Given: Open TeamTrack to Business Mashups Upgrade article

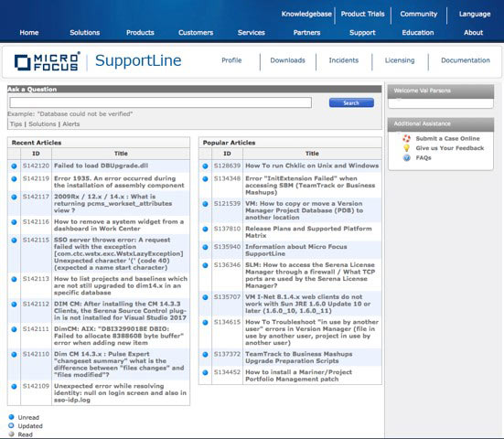Looking at the screenshot, I should point(299,358).
